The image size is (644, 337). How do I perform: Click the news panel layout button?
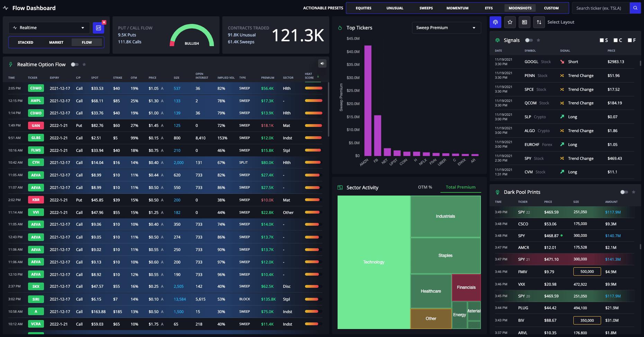pyautogui.click(x=525, y=22)
